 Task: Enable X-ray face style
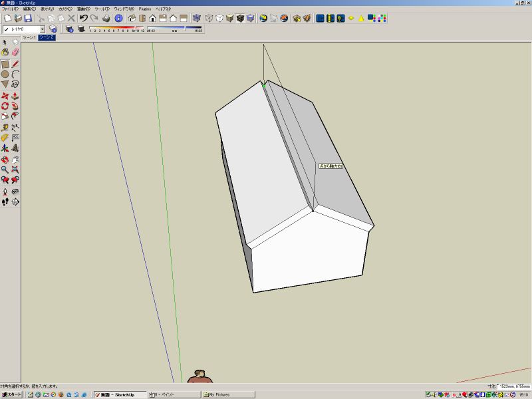coord(197,20)
